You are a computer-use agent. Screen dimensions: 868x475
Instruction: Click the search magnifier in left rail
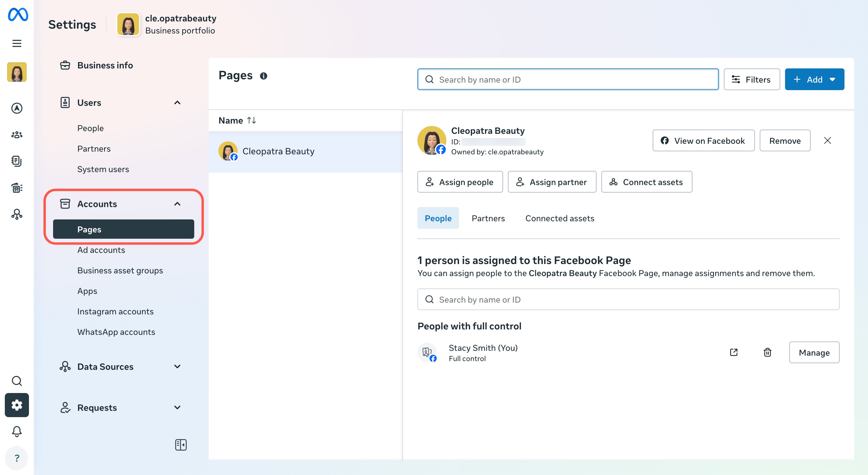tap(17, 381)
